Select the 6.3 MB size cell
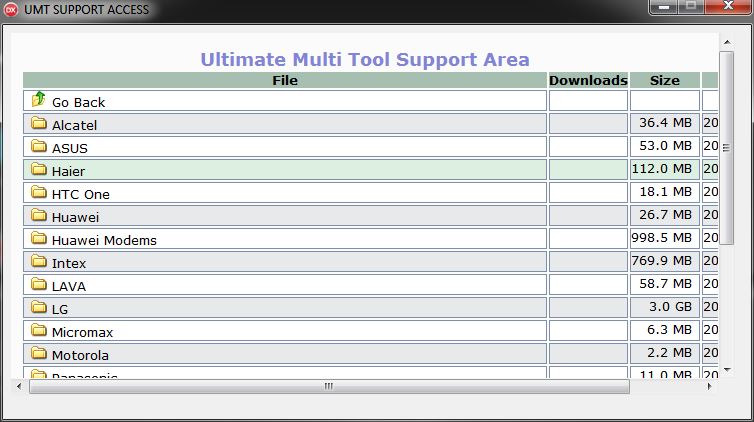 pos(665,331)
